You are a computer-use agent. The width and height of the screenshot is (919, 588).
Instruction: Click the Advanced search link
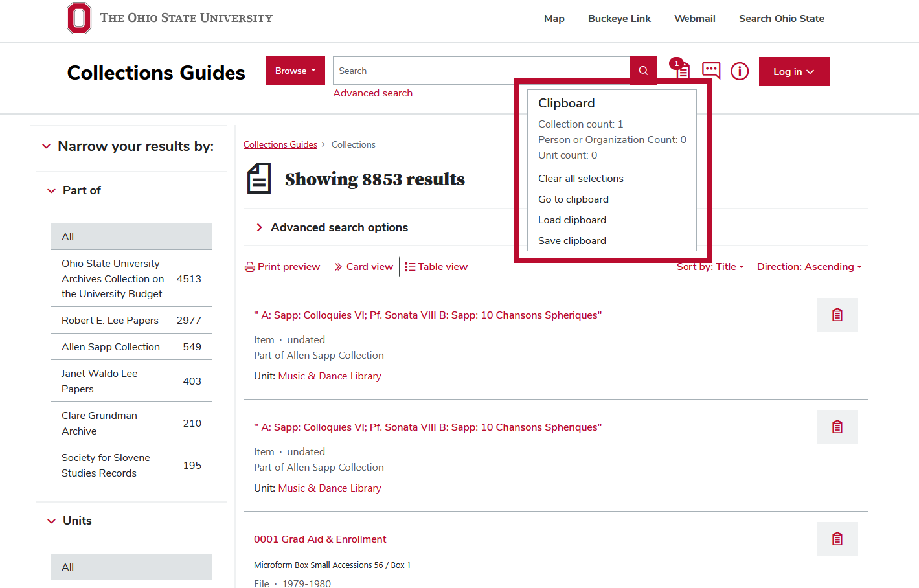pos(373,93)
